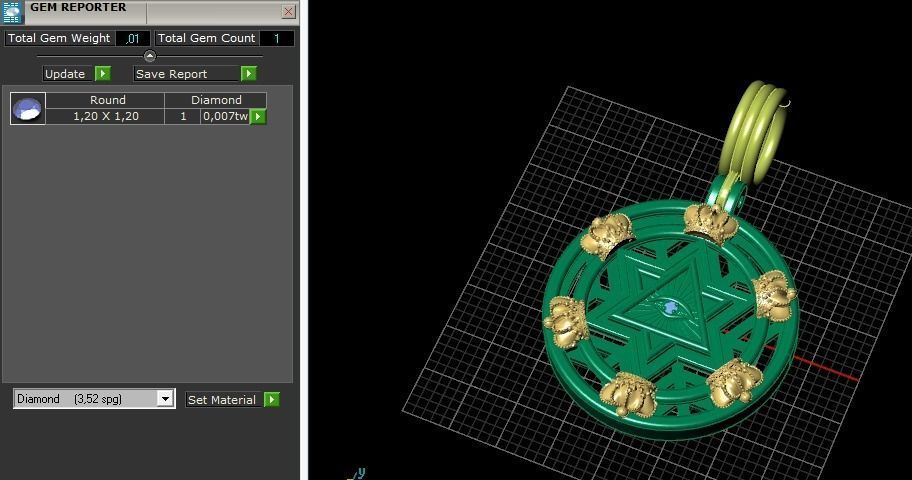Screen dimensions: 912x480
Task: Click the Total Gem Count label
Action: [206, 38]
